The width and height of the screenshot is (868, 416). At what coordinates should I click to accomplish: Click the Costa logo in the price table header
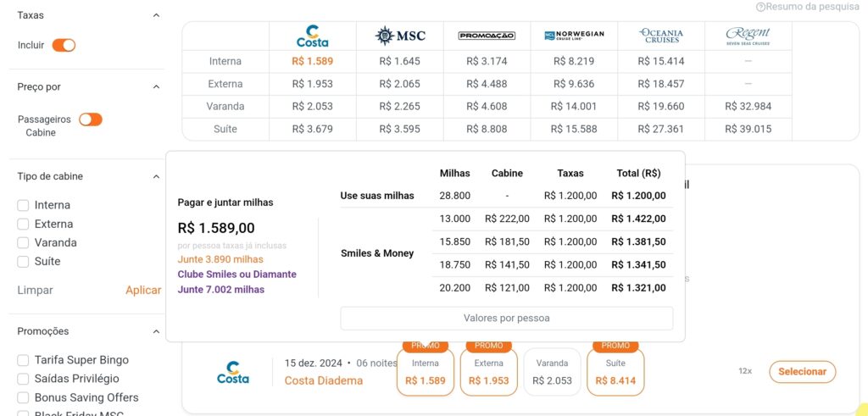click(312, 36)
